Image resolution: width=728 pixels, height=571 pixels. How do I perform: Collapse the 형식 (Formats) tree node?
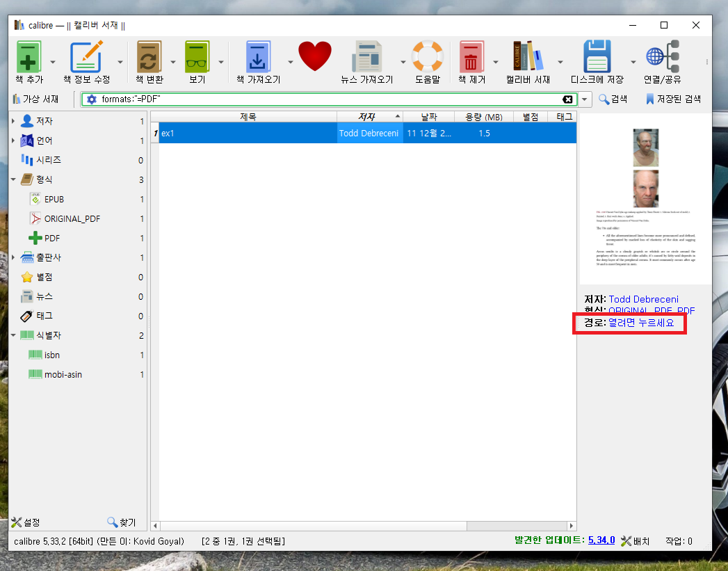click(13, 179)
